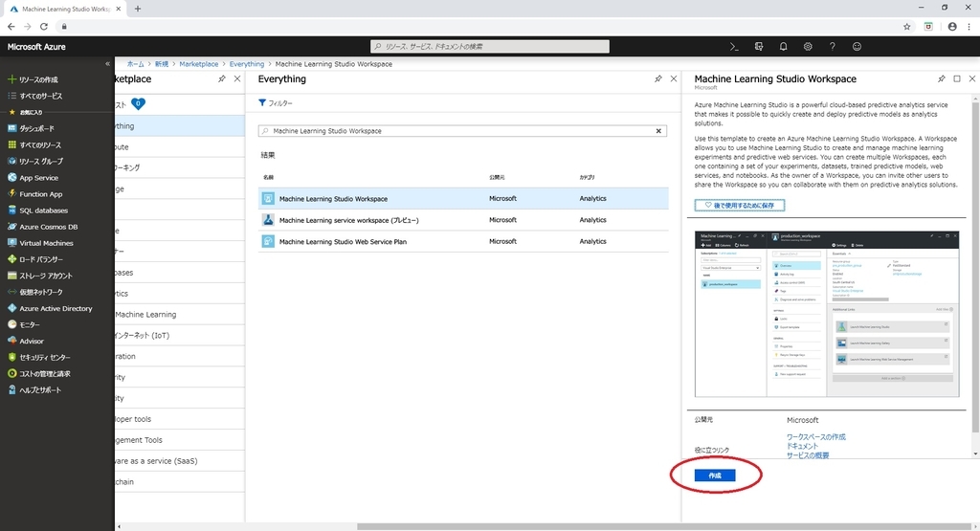Close the Everything blade

[x=674, y=78]
